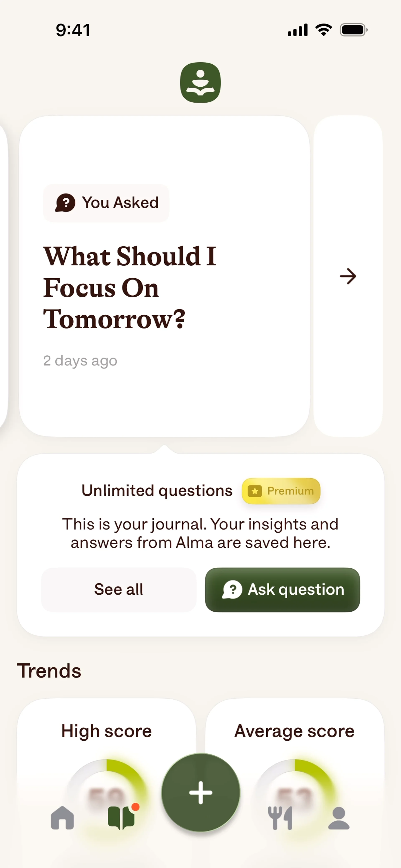Open the home tab icon
This screenshot has height=868, width=401.
pos(62,818)
